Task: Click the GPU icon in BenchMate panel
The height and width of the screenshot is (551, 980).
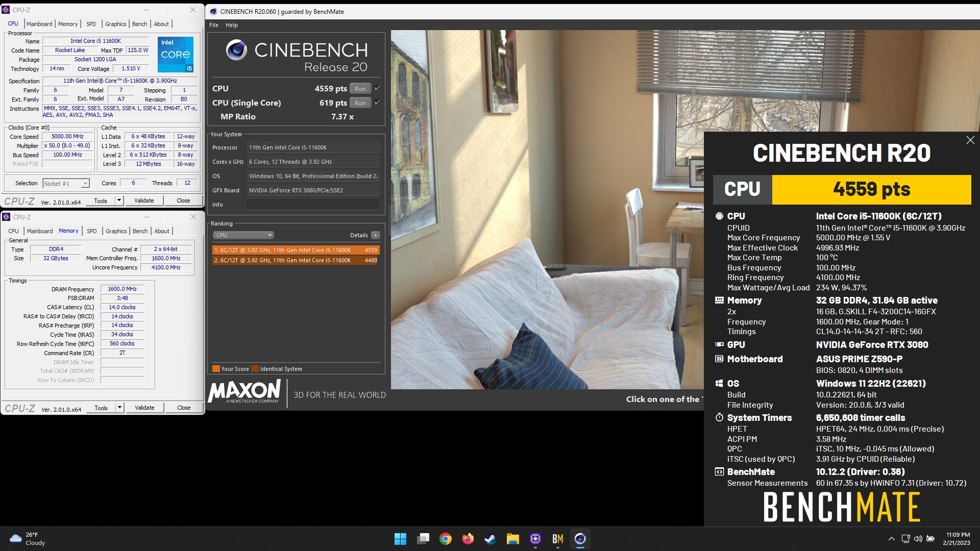Action: pyautogui.click(x=719, y=345)
